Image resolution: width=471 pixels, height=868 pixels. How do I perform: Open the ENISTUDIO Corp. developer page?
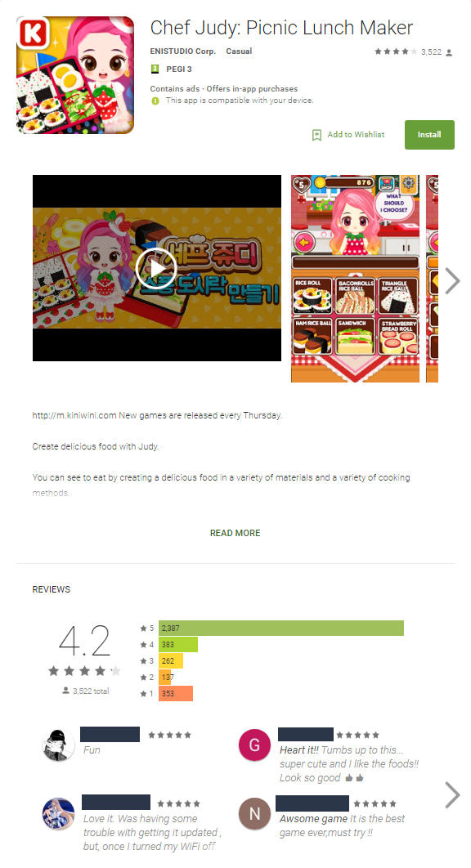(183, 51)
